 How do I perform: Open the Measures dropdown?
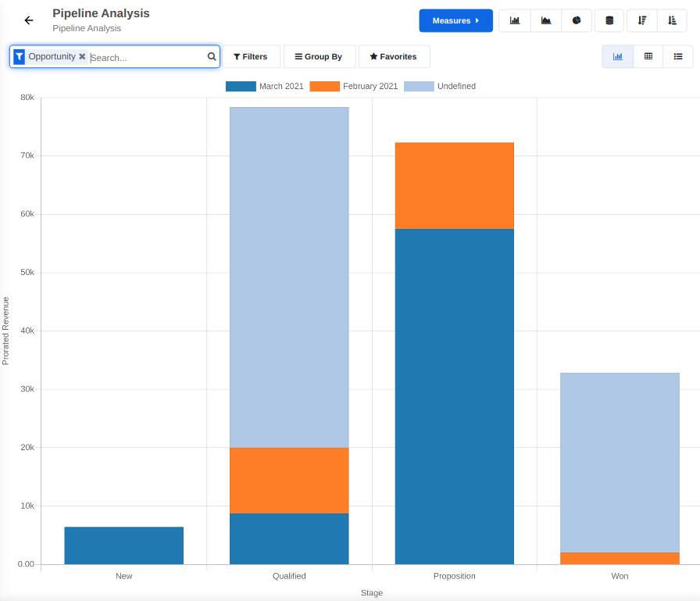click(455, 20)
